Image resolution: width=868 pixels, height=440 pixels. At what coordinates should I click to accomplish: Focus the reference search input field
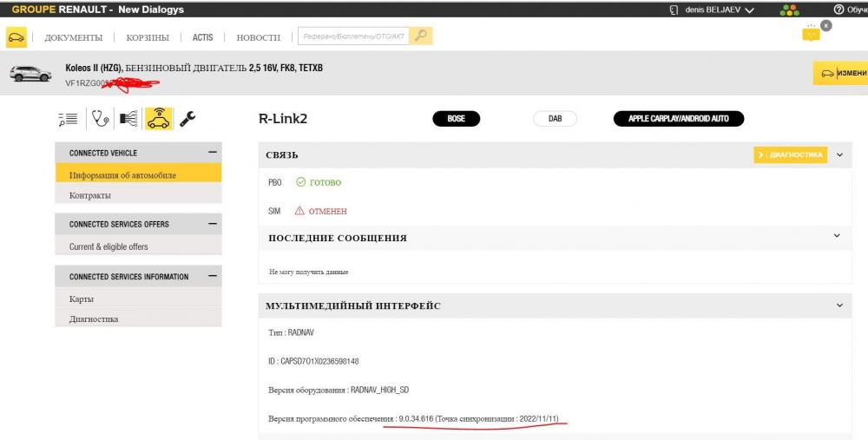pyautogui.click(x=354, y=36)
